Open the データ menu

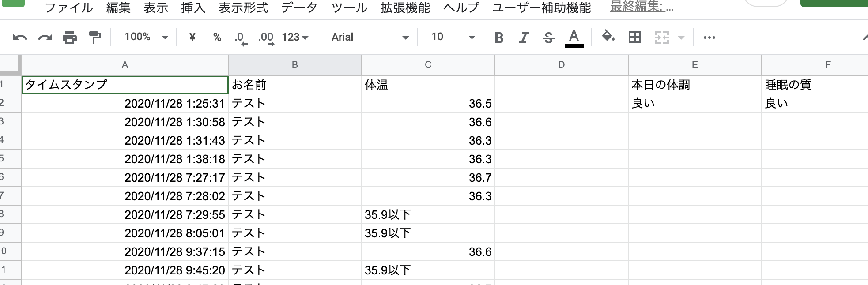(x=299, y=8)
